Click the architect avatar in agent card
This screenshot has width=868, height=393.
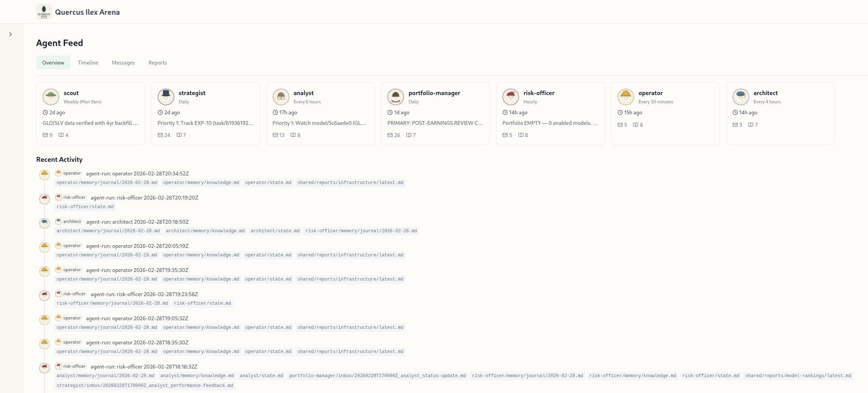(x=740, y=97)
